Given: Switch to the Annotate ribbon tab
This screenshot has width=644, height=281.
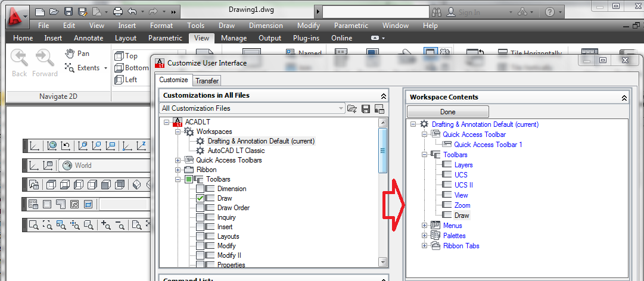Looking at the screenshot, I should [88, 38].
